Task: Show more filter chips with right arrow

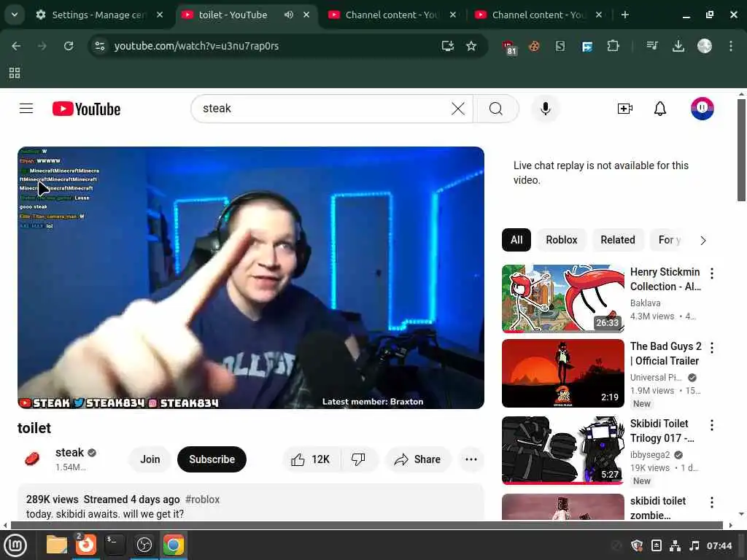Action: (x=703, y=241)
